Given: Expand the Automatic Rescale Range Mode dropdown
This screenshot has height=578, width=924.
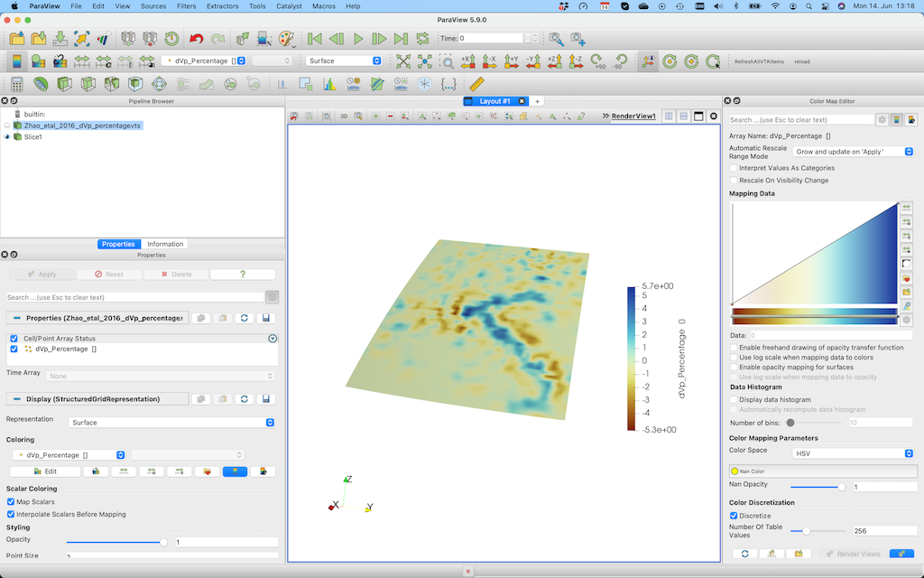Looking at the screenshot, I should pyautogui.click(x=853, y=152).
